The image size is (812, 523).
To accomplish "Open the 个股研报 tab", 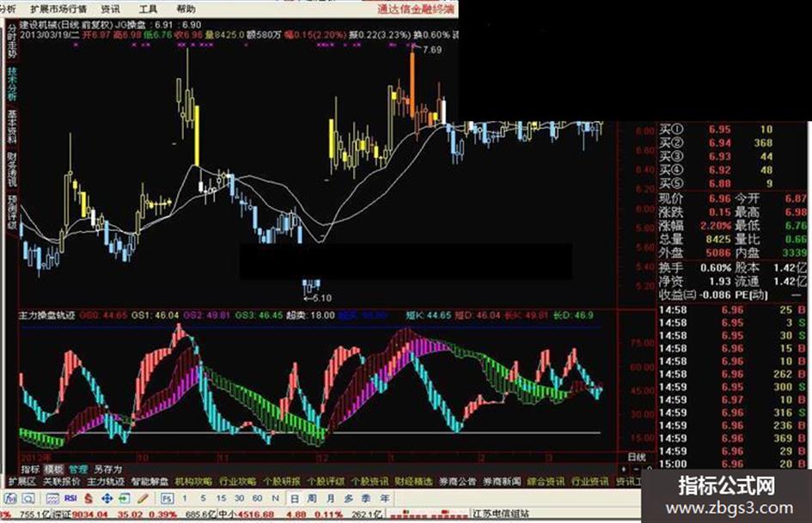I will pyautogui.click(x=282, y=482).
